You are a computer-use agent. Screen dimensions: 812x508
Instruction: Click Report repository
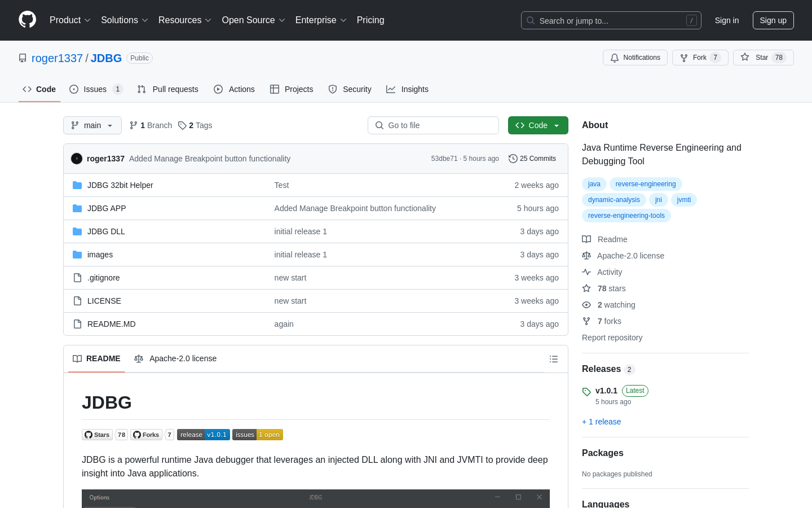pyautogui.click(x=612, y=338)
